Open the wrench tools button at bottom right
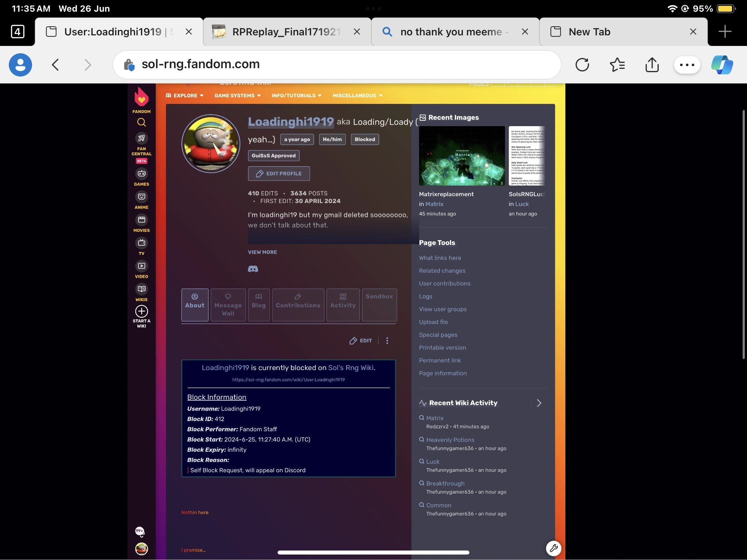Viewport: 747px width, 560px height. pyautogui.click(x=553, y=548)
